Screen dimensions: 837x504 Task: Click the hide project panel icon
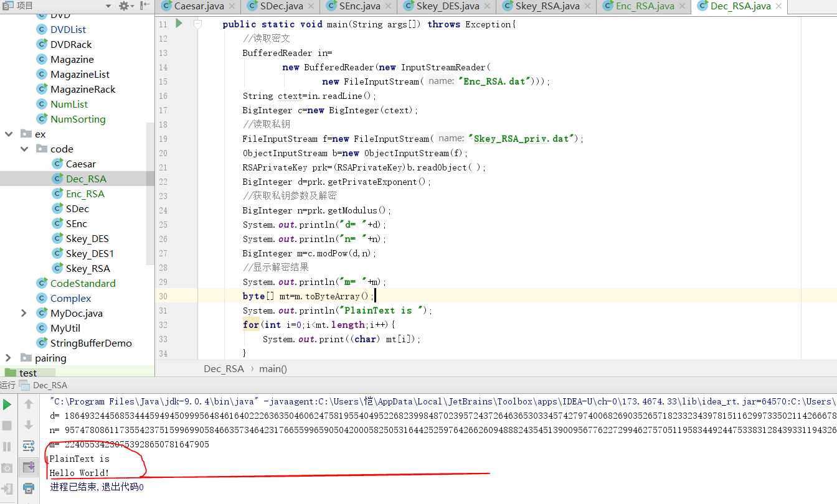click(144, 6)
